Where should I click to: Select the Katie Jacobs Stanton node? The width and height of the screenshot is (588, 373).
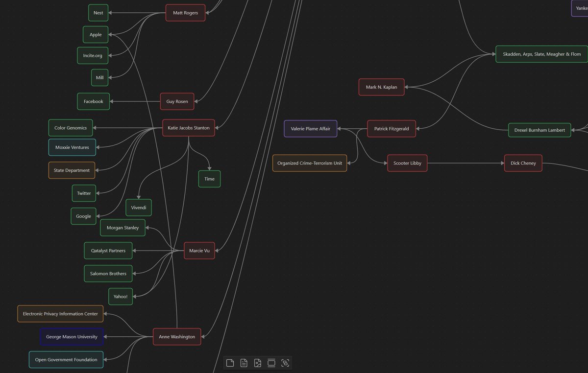point(189,128)
